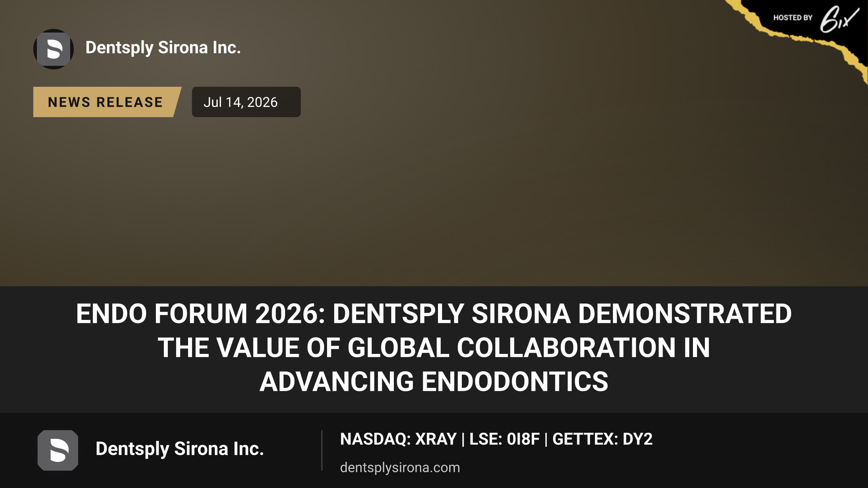This screenshot has width=868, height=488.
Task: Click the vertical divider line in footer
Action: [322, 450]
